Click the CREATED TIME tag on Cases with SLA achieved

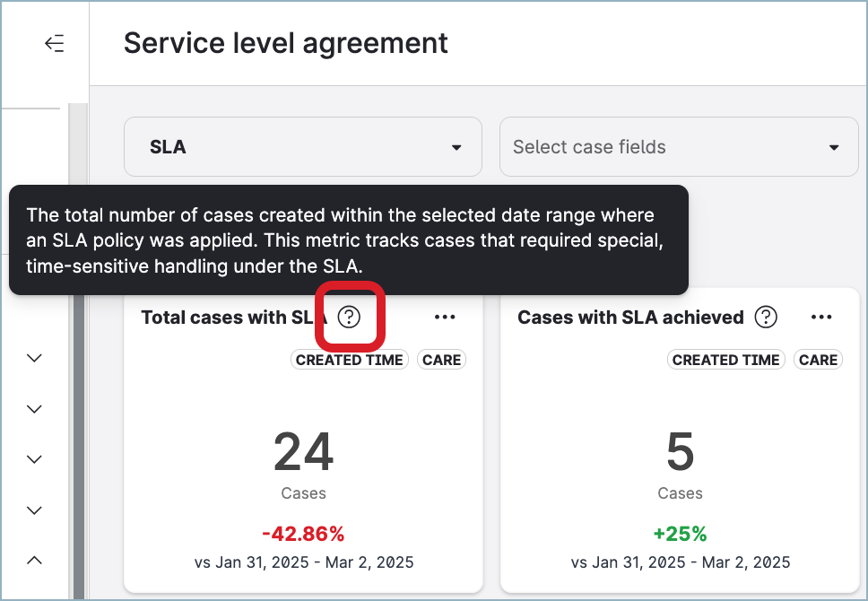725,360
